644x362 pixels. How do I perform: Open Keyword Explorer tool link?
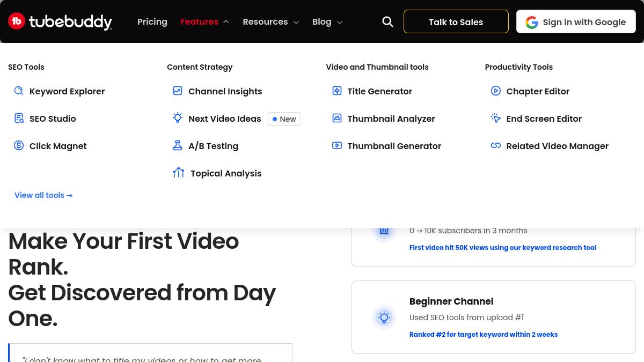coord(67,91)
